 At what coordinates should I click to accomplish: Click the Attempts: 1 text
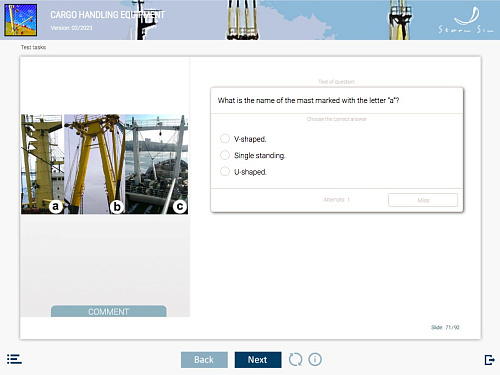(x=336, y=200)
